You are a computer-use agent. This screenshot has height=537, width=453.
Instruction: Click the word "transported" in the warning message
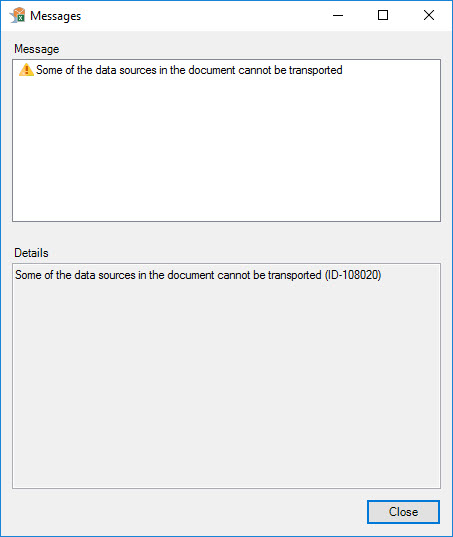click(315, 70)
